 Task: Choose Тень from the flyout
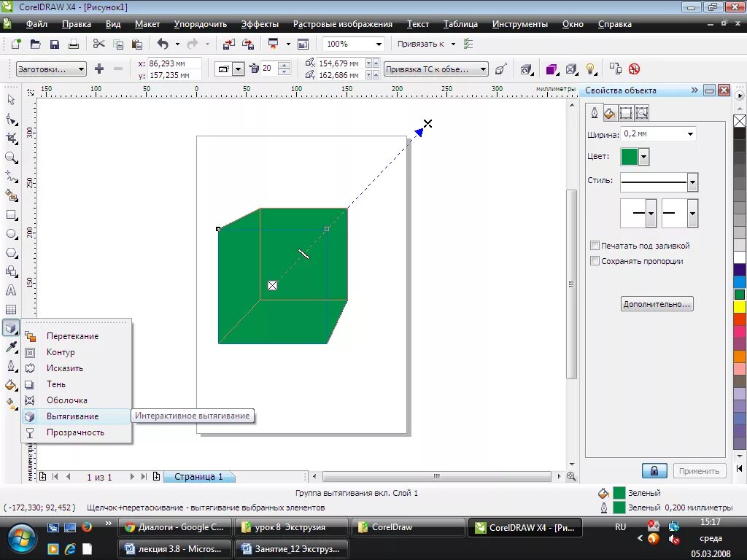[76, 384]
